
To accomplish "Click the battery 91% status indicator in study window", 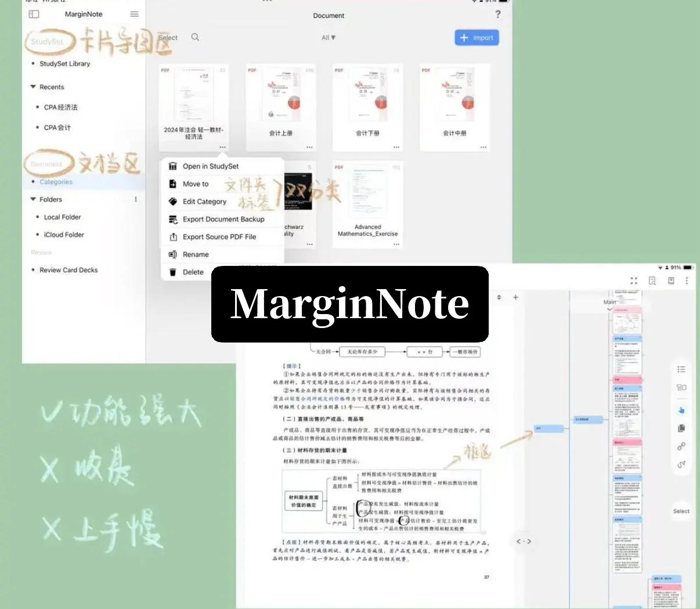I will pos(681,268).
